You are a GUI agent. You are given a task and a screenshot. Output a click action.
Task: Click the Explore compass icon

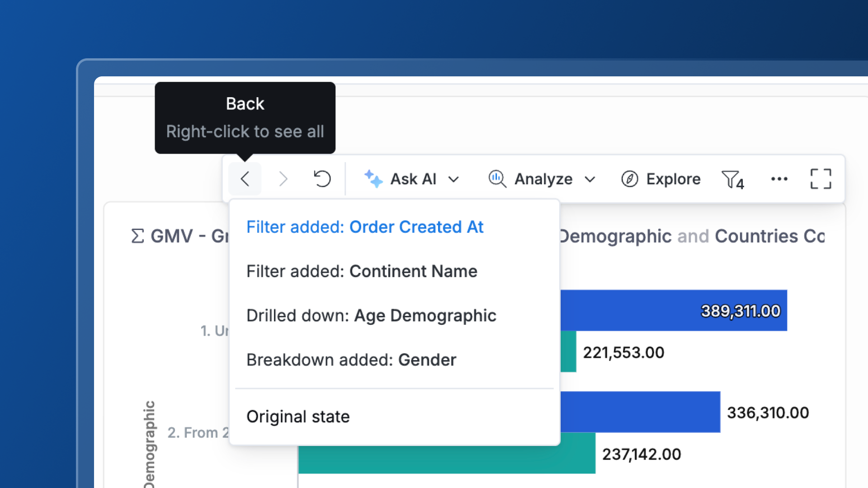629,179
